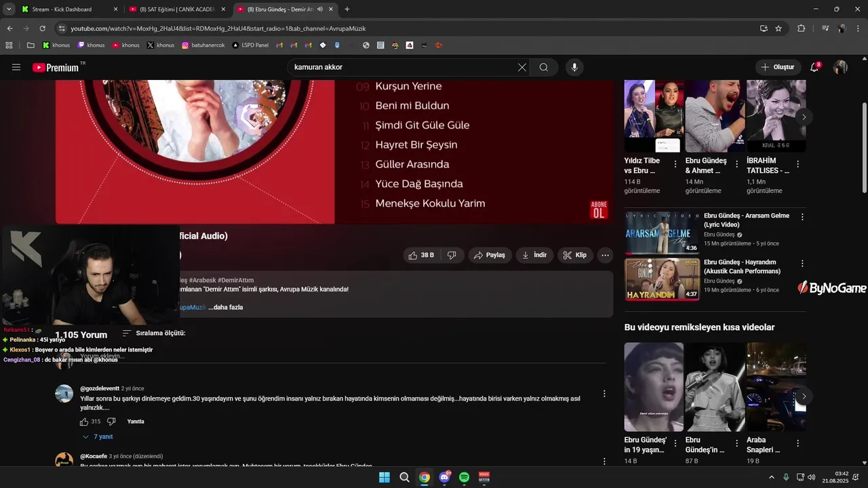This screenshot has width=868, height=488.
Task: Reload the page
Action: tap(42, 28)
